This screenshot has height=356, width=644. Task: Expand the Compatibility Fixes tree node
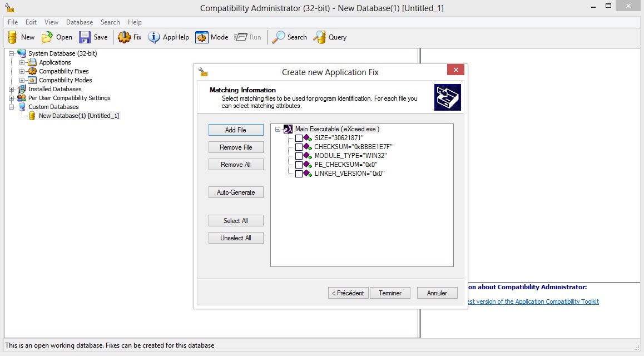coord(22,71)
